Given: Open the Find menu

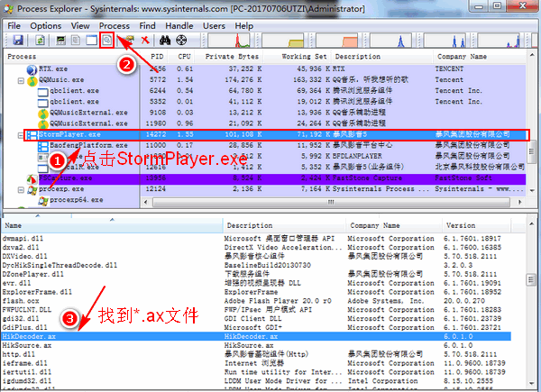Looking at the screenshot, I should point(147,26).
